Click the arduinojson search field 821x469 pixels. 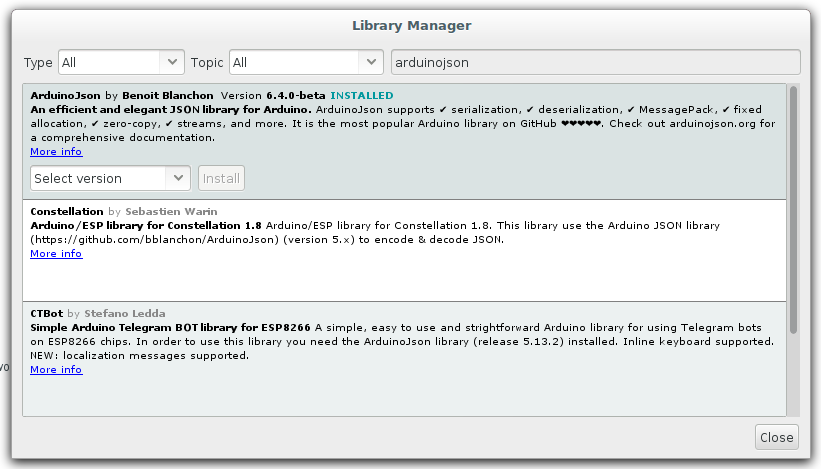[x=595, y=62]
